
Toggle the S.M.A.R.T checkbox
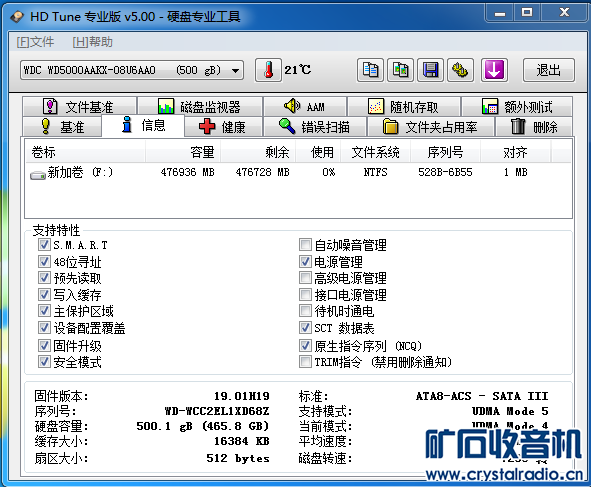click(x=44, y=245)
